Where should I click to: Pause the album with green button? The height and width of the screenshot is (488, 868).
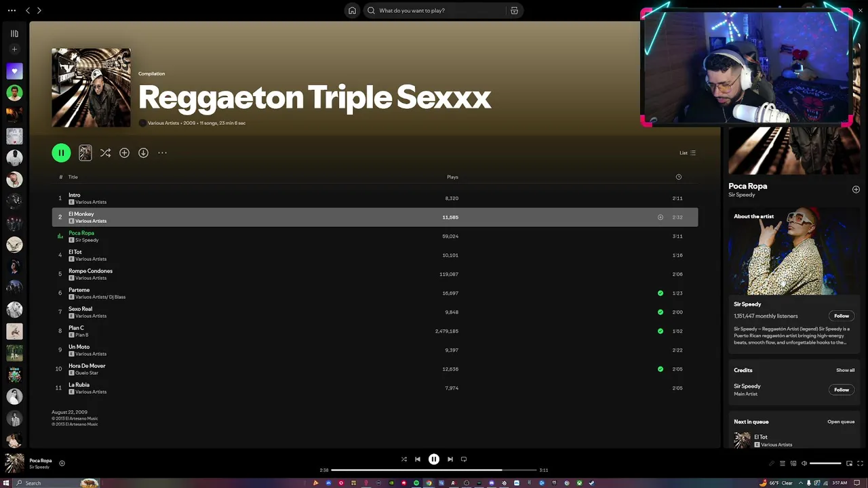coord(61,152)
